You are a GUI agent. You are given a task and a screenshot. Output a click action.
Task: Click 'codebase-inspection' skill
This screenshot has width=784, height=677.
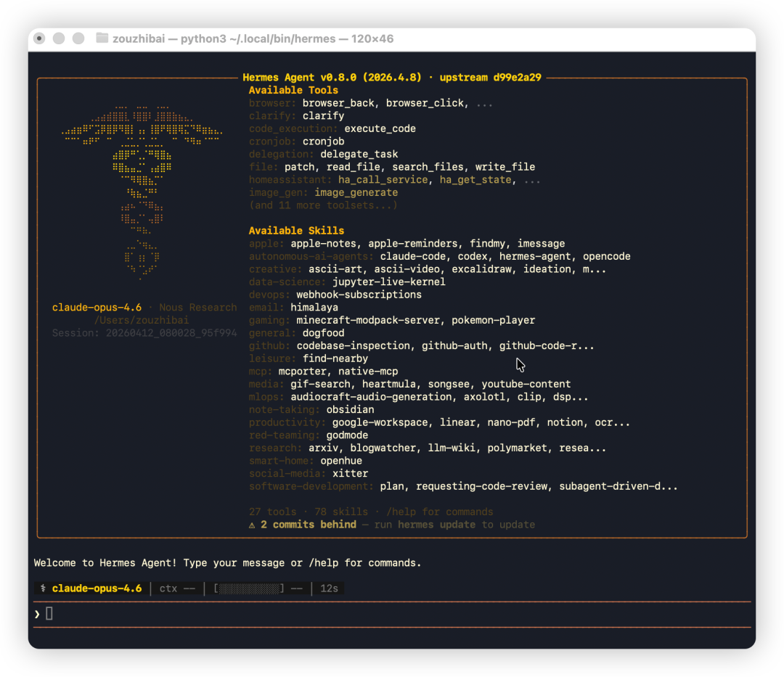353,345
